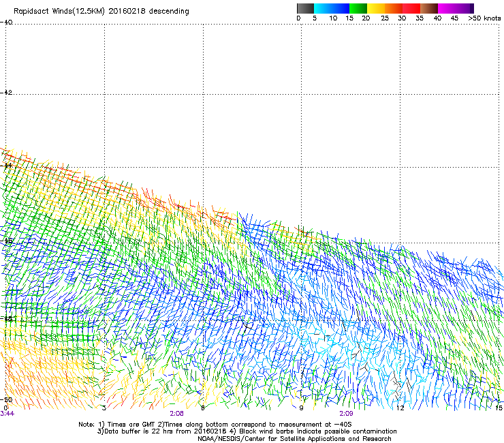Click the magenta-purple 40-50 knots legend swatch
The width and height of the screenshot is (504, 443).
point(456,8)
